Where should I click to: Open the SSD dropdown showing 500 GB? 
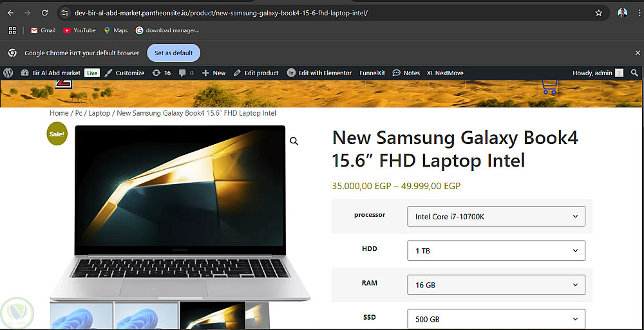pyautogui.click(x=496, y=319)
